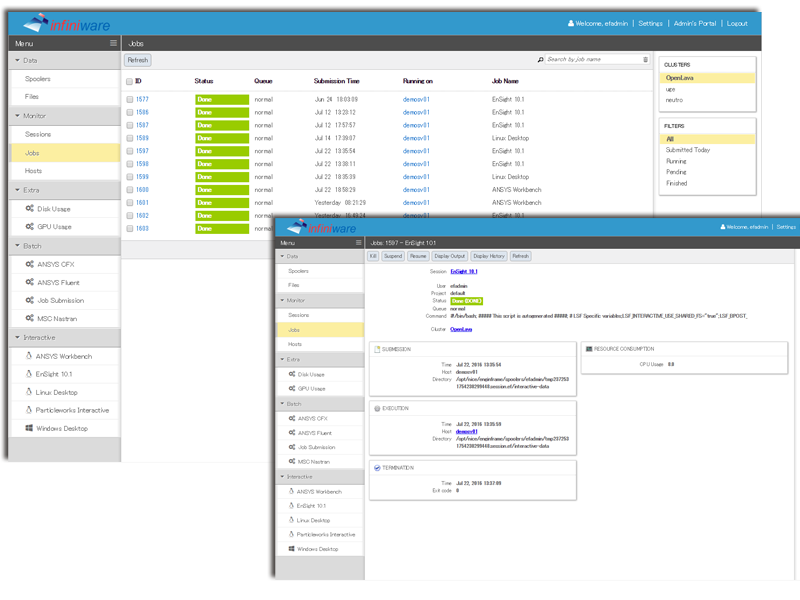Viewport: 800px width, 600px height.
Task: Click the Kill button in the job detail toolbar
Action: pyautogui.click(x=373, y=256)
